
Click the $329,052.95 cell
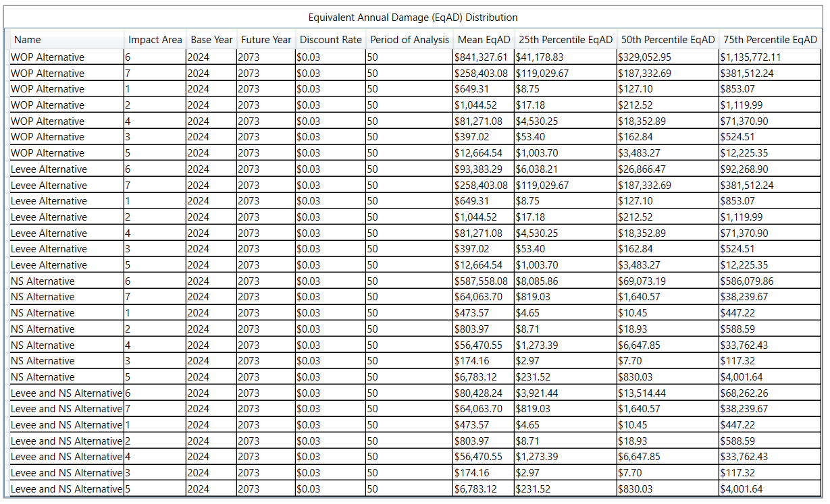point(668,57)
